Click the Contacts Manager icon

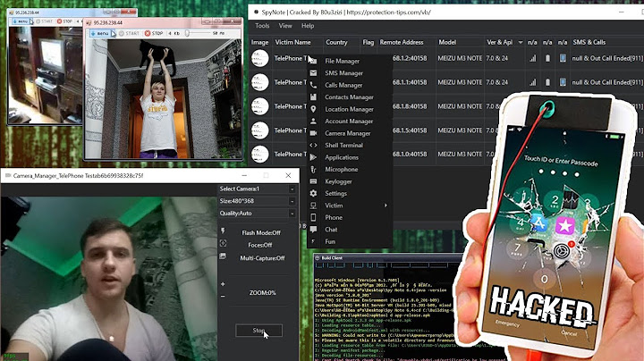click(x=313, y=97)
